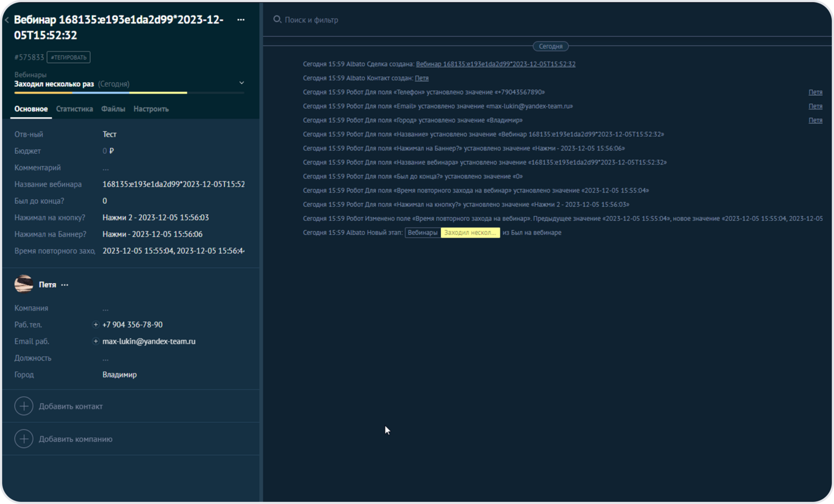The image size is (834, 504).
Task: Click the plus icon next to work phone
Action: coord(95,325)
